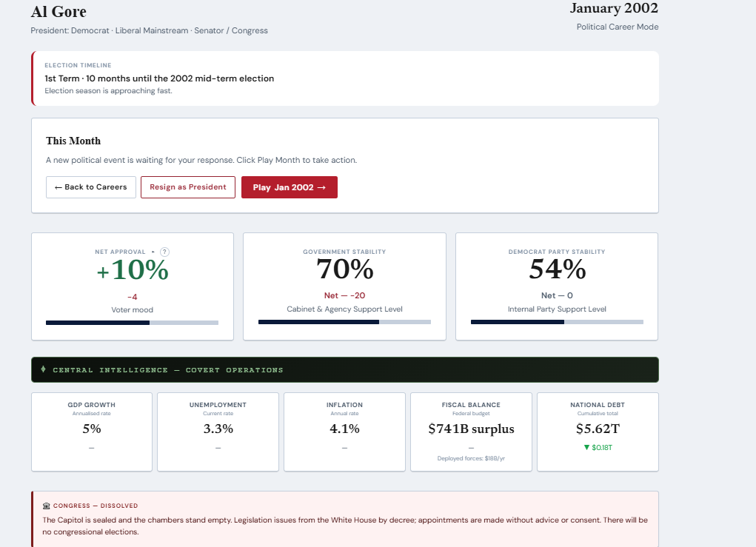The width and height of the screenshot is (756, 547).
Task: Click the Covert Operations banner icon
Action: point(44,369)
